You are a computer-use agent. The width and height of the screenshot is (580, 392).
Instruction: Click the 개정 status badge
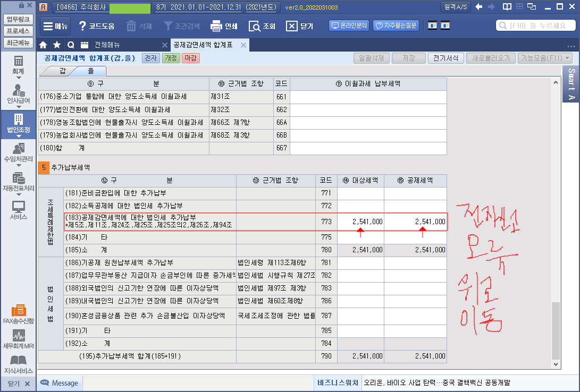(171, 58)
